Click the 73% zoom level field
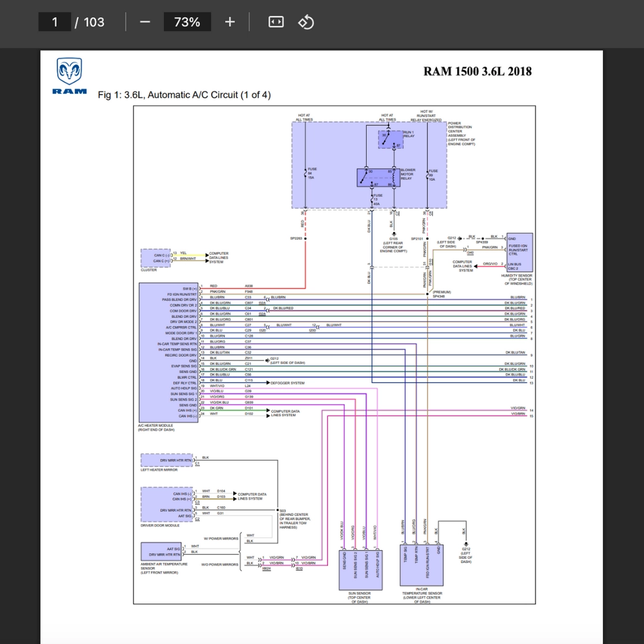This screenshot has width=644, height=644. coord(187,22)
